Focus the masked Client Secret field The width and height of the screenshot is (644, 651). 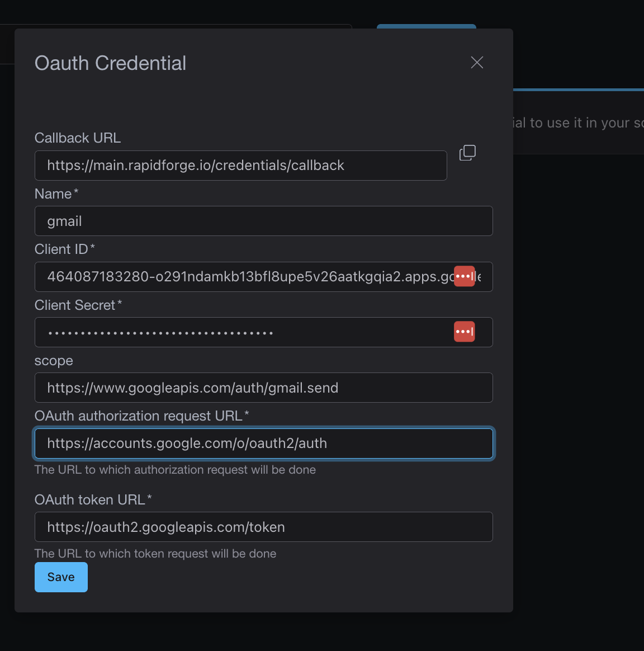[x=246, y=332]
